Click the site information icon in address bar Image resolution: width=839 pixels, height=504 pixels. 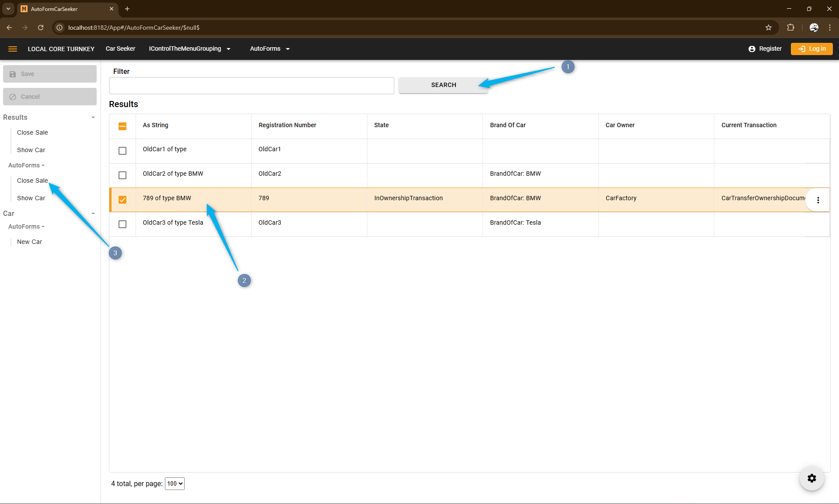[60, 28]
